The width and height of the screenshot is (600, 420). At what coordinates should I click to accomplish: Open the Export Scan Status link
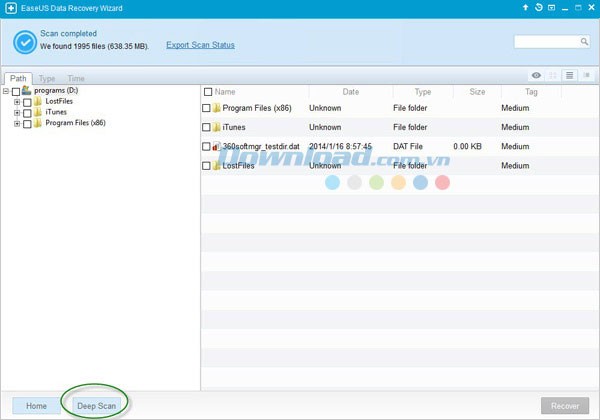[200, 45]
